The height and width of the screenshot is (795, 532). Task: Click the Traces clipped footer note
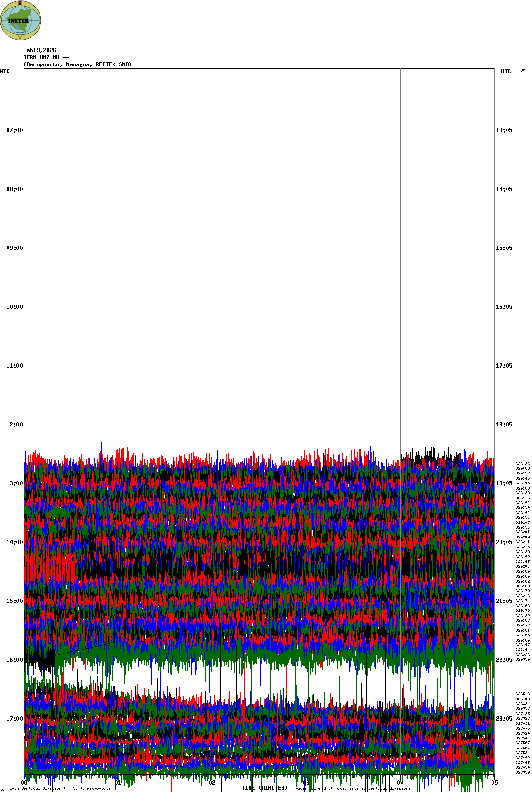pyautogui.click(x=351, y=788)
